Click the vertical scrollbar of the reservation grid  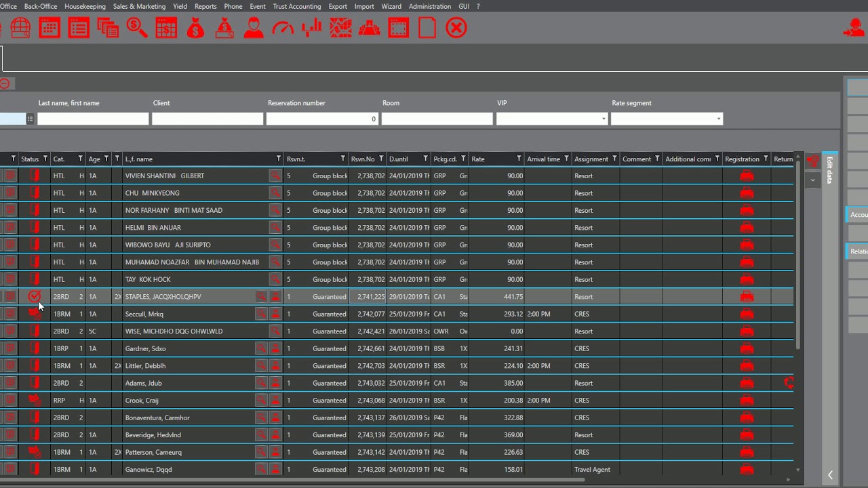pos(797,312)
